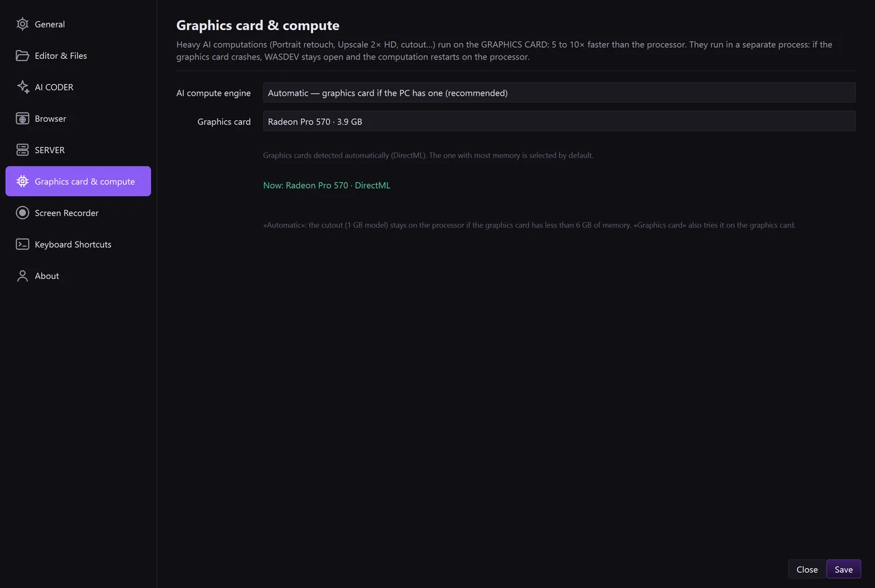Screen dimensions: 875x588
Task: Go to AI CODER settings
Action: tap(78, 87)
